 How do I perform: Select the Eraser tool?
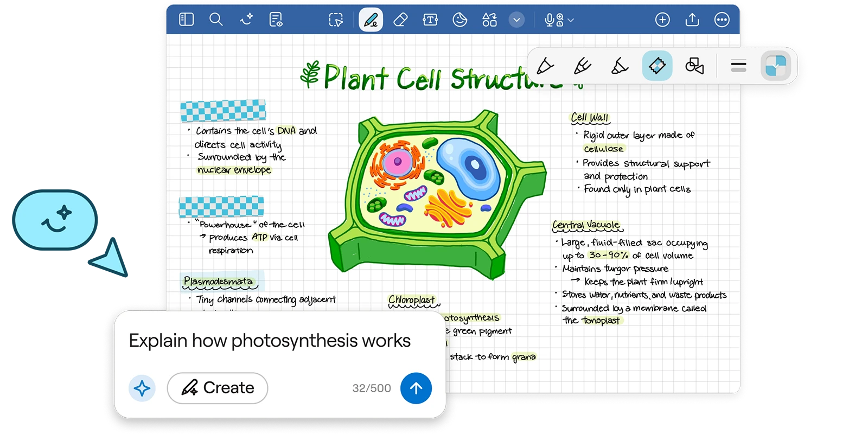point(400,20)
